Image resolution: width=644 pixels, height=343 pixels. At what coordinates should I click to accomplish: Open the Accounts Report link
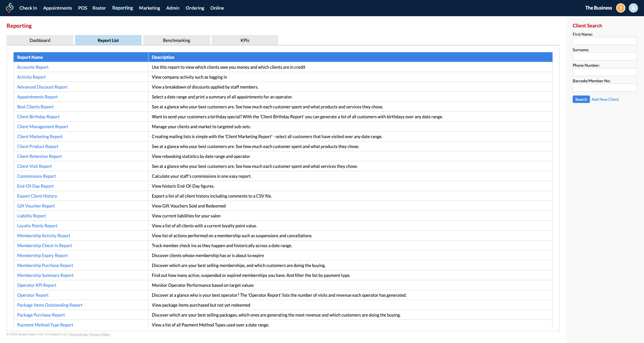(33, 67)
